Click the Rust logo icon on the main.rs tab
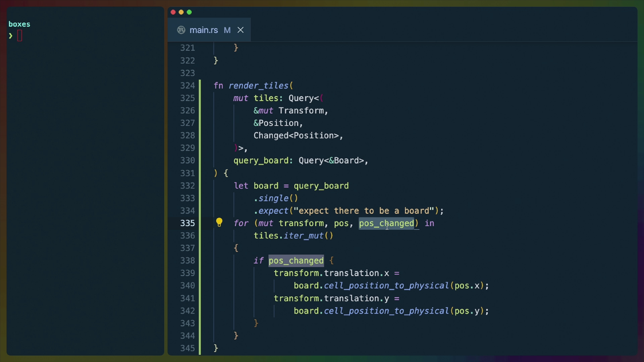This screenshot has width=644, height=362. pos(181,30)
